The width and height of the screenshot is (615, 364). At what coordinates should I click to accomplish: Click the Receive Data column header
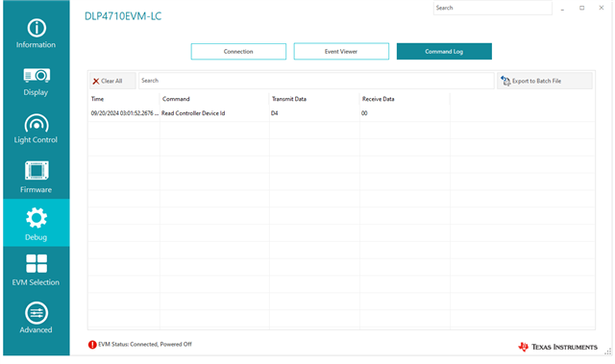[405, 99]
